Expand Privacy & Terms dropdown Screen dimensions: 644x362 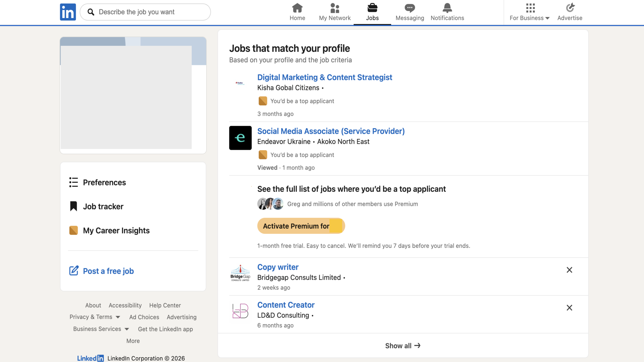pyautogui.click(x=95, y=317)
